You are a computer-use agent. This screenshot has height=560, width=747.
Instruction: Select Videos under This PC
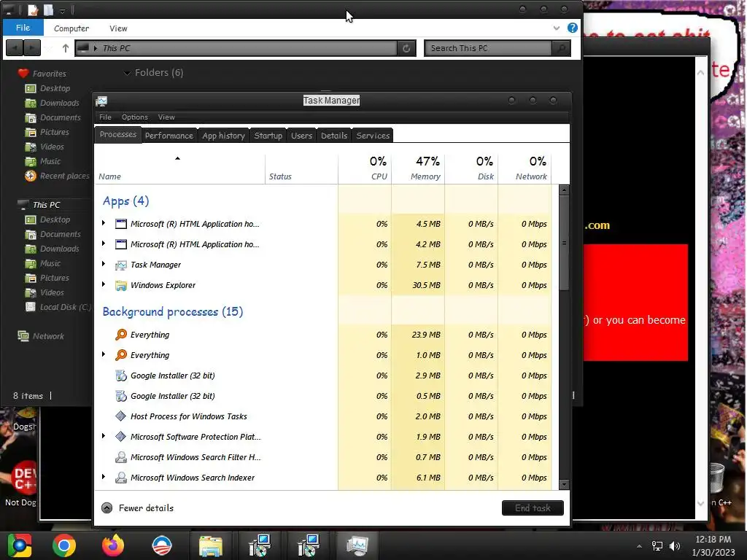click(x=44, y=292)
